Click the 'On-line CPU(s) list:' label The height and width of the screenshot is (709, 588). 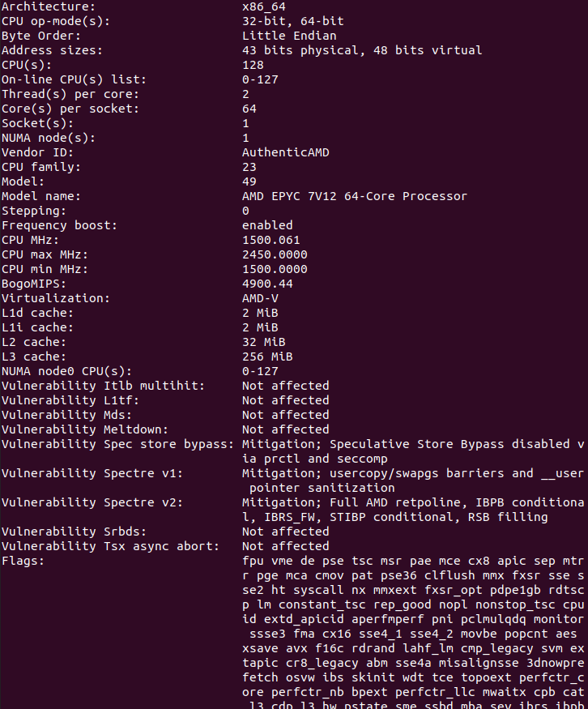75,79
